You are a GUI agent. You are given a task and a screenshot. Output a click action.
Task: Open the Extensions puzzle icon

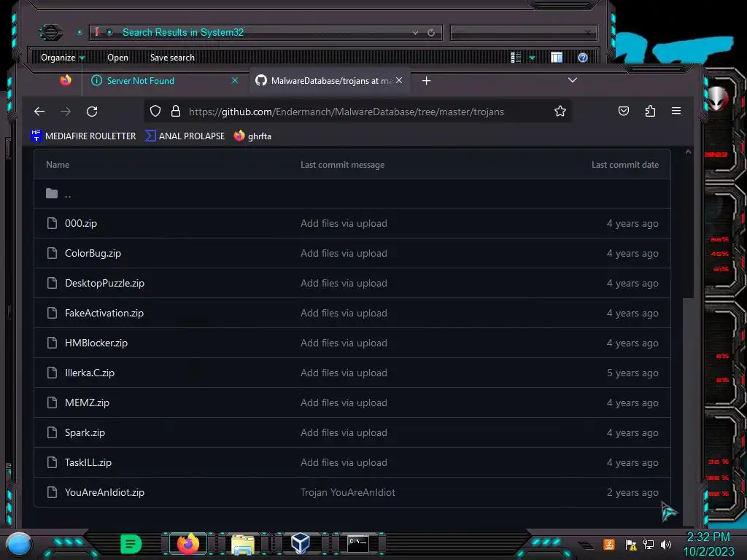(x=650, y=112)
